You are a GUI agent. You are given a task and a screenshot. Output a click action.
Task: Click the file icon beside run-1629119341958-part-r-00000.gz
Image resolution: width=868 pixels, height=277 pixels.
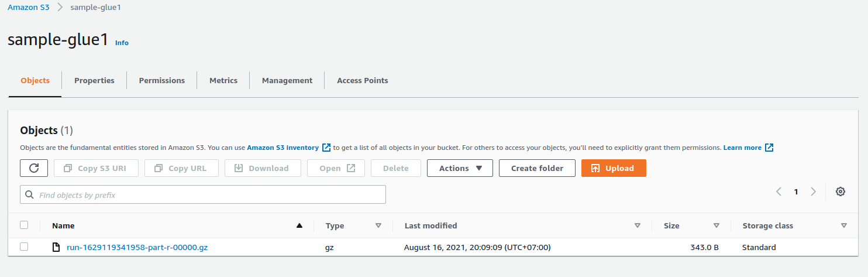(x=56, y=247)
